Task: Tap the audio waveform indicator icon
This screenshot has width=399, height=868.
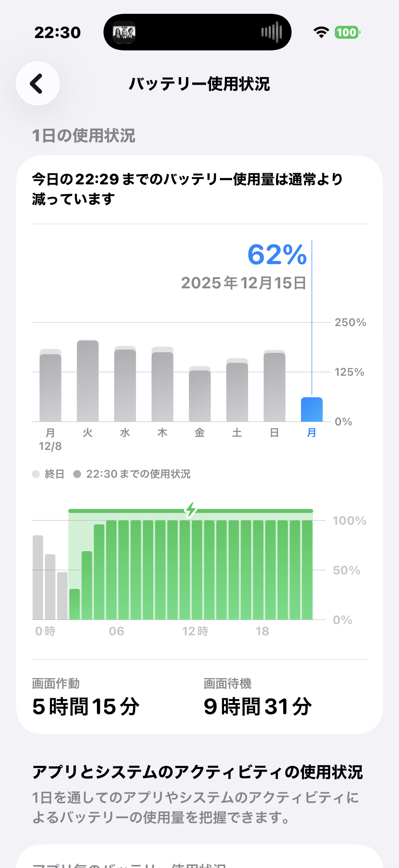Action: click(271, 32)
